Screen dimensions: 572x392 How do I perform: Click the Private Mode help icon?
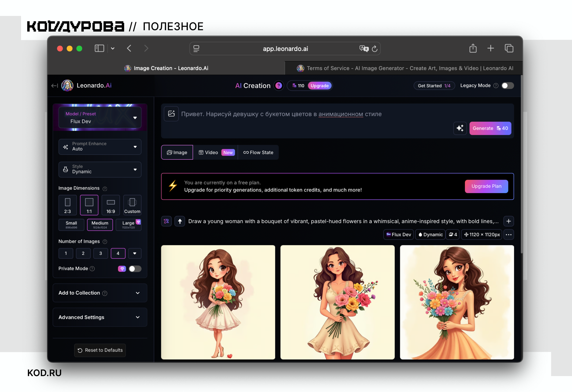[92, 269]
